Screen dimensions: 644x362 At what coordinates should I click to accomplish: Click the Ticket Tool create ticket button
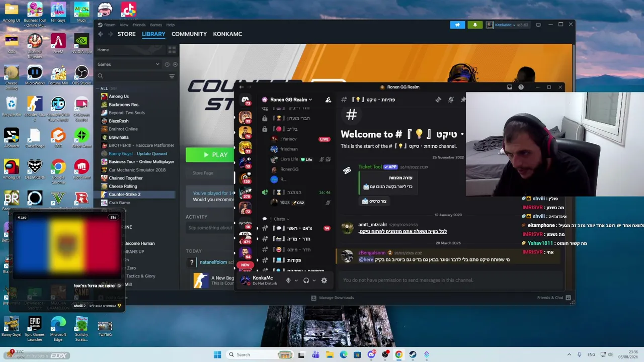click(x=375, y=201)
